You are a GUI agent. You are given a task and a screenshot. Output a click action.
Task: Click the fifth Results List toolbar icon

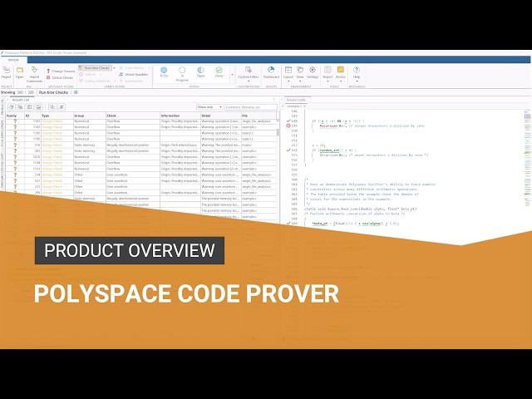(52, 107)
